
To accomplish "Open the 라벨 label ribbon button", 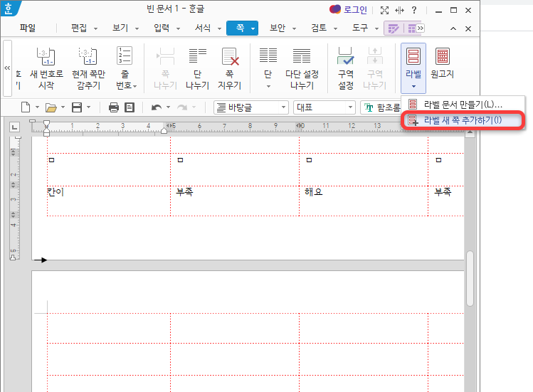I will pyautogui.click(x=413, y=68).
